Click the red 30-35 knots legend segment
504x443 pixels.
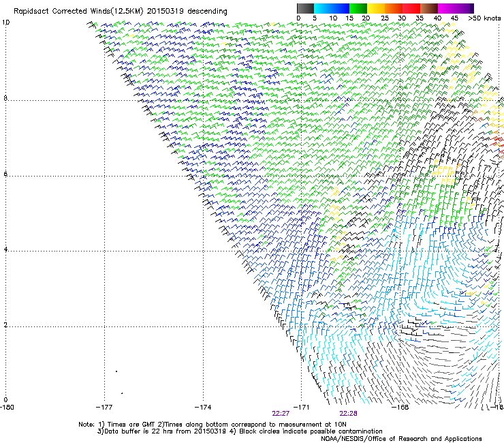click(x=411, y=8)
